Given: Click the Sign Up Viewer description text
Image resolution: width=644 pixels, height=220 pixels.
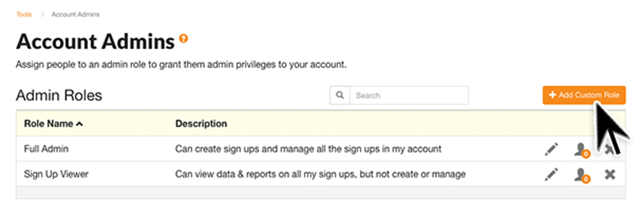Looking at the screenshot, I should click(x=320, y=174).
